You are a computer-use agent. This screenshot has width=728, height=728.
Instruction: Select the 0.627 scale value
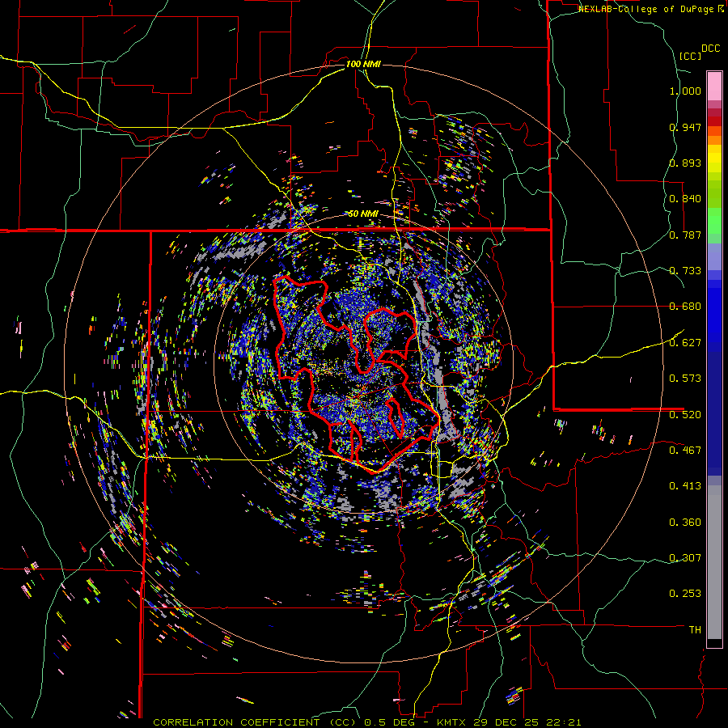685,343
